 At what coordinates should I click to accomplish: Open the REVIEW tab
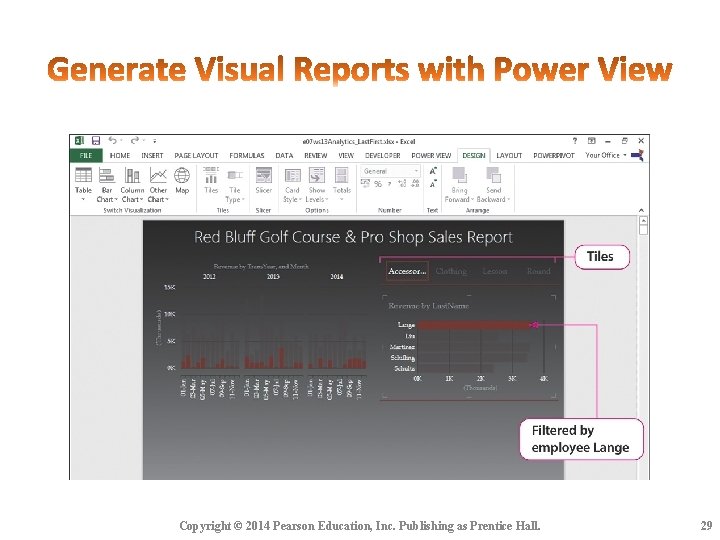point(315,156)
